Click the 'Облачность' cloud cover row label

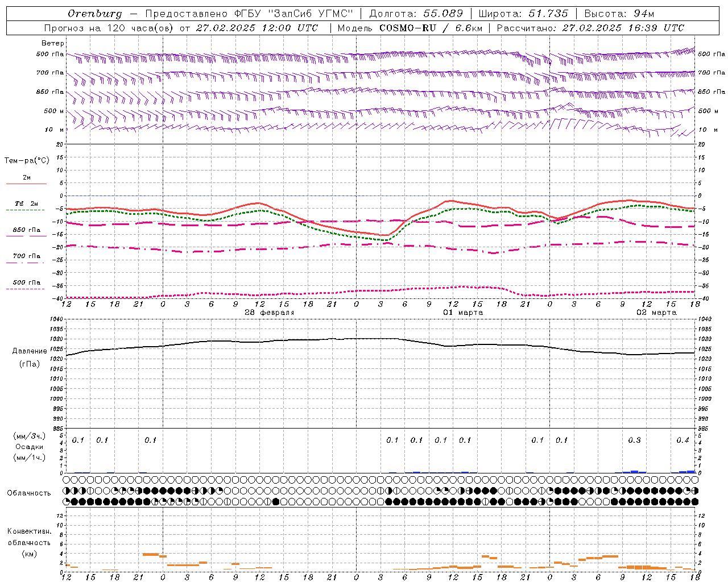(x=29, y=493)
